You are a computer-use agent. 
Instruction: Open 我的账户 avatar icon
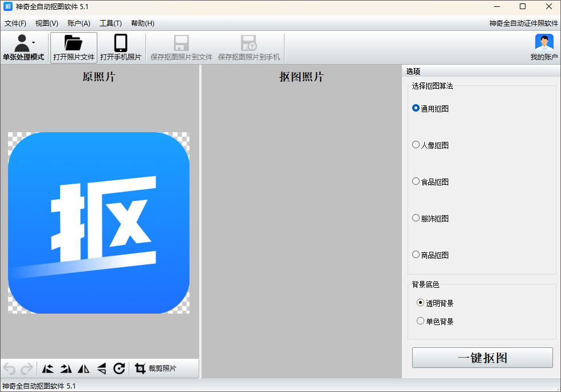coord(544,42)
